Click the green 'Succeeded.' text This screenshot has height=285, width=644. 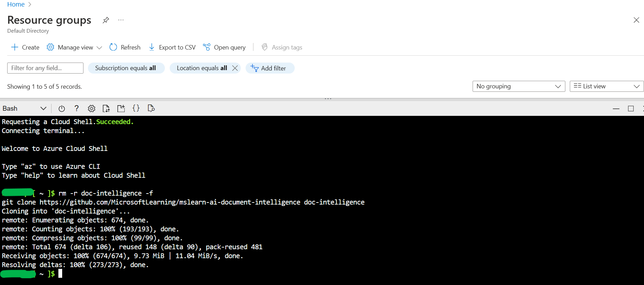point(115,122)
